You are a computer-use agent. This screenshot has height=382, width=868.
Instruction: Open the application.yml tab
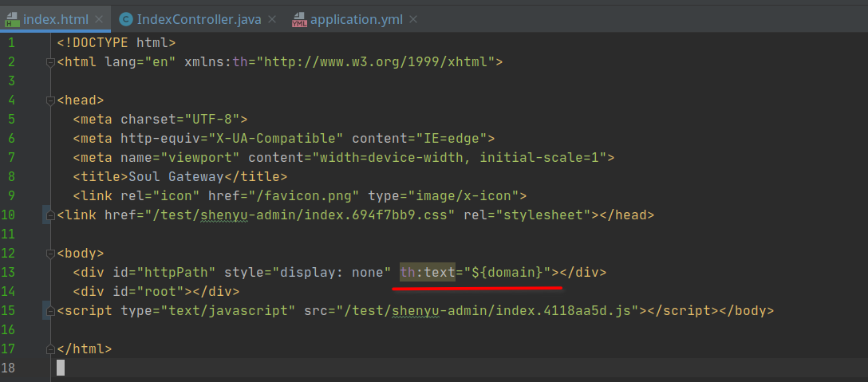(x=356, y=20)
